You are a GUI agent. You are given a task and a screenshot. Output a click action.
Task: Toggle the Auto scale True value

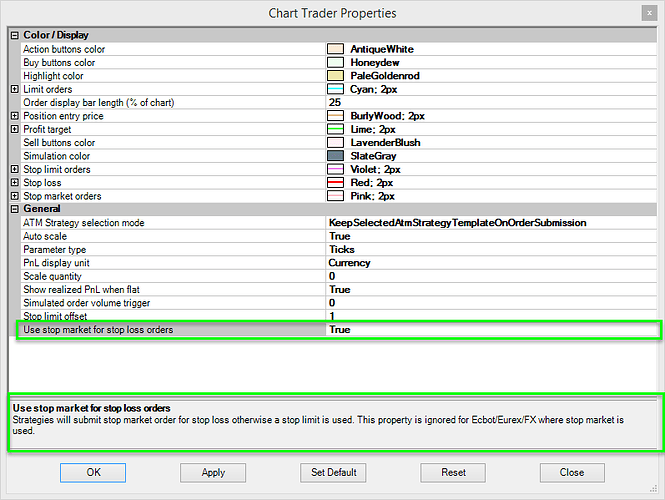[490, 236]
